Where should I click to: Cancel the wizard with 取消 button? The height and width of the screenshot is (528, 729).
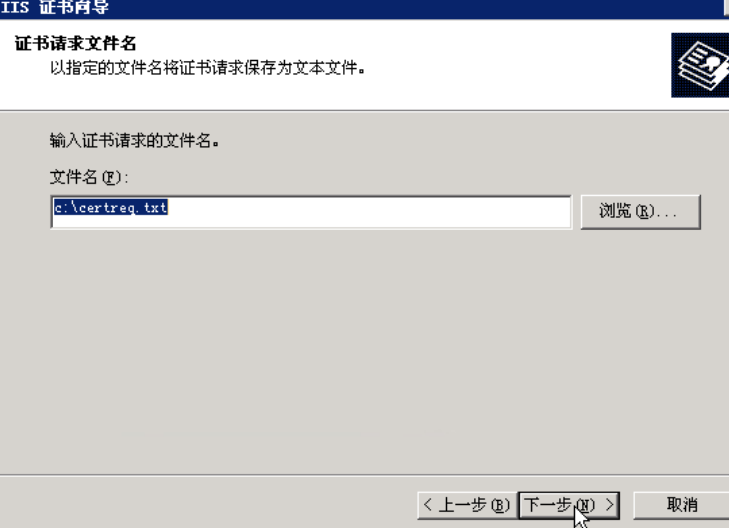click(681, 505)
